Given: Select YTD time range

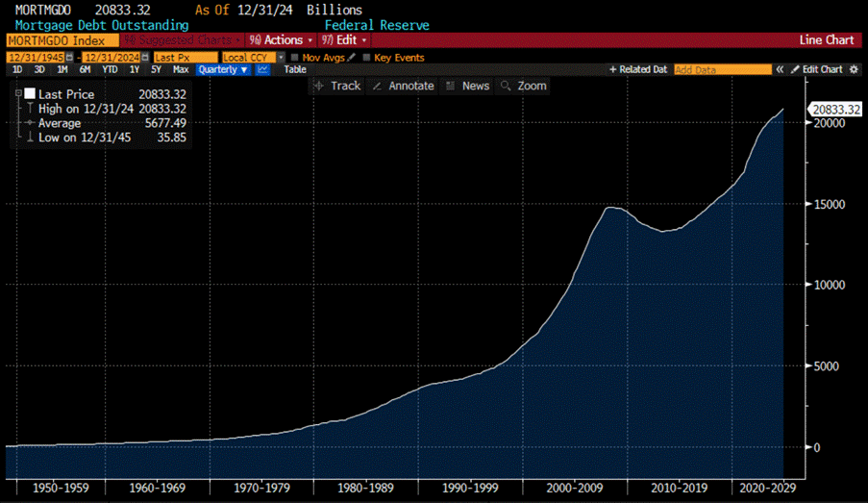Looking at the screenshot, I should pos(110,69).
